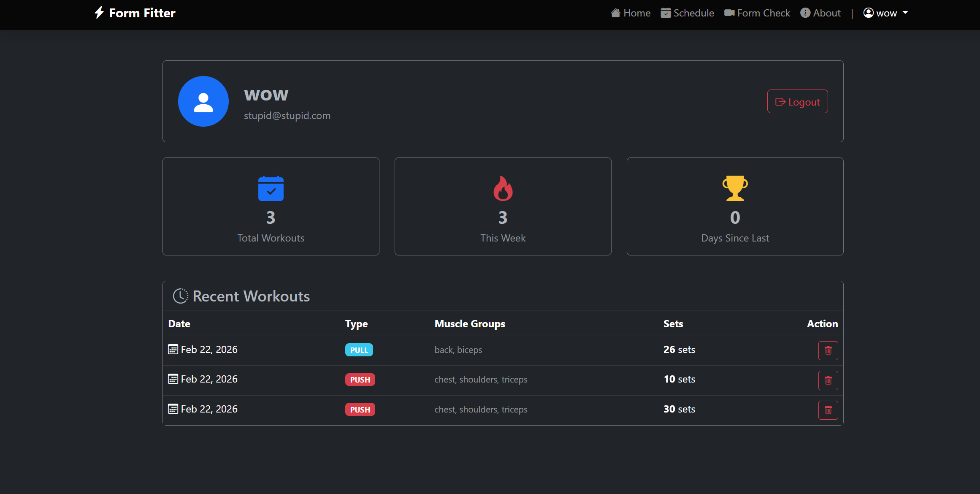This screenshot has width=980, height=494.
Task: Click the trophy Days Since Last icon
Action: [735, 188]
